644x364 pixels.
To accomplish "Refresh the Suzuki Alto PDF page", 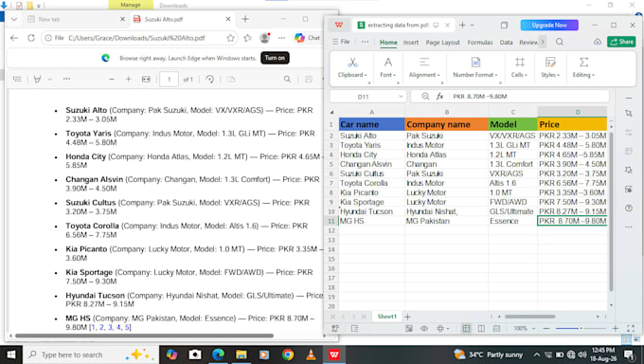I will [x=31, y=38].
